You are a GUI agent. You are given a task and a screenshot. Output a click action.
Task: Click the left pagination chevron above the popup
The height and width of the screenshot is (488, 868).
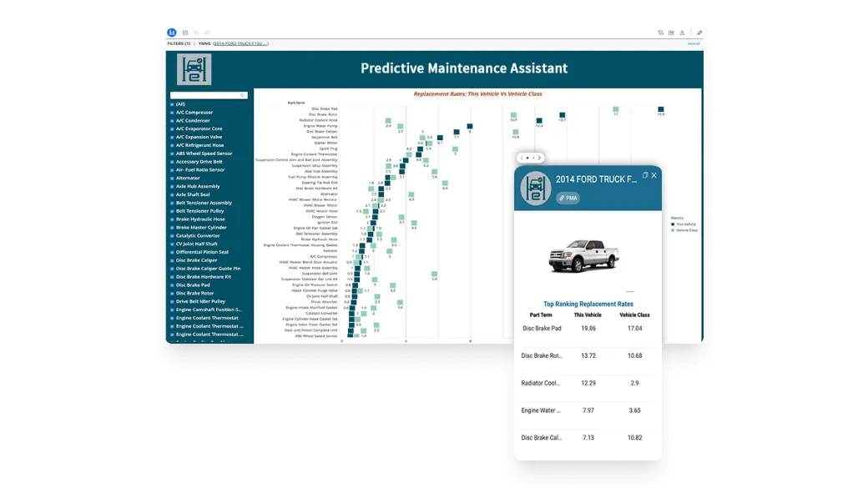[522, 158]
